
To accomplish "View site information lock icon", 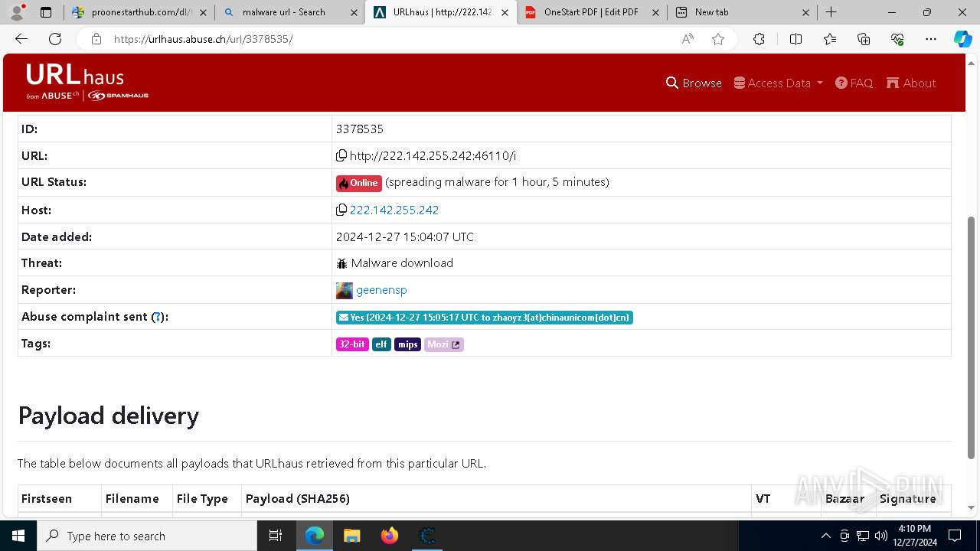I will 96,39.
